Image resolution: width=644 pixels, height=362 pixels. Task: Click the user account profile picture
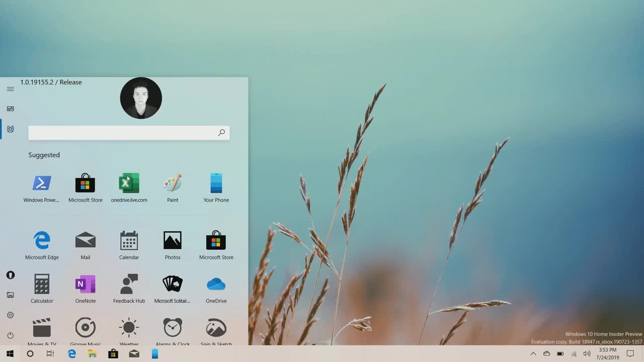pyautogui.click(x=141, y=98)
